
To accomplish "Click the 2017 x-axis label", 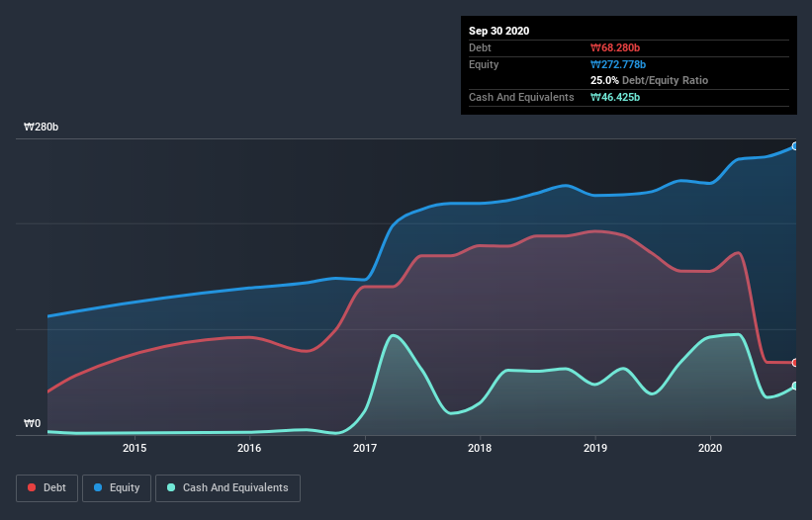I will point(365,448).
